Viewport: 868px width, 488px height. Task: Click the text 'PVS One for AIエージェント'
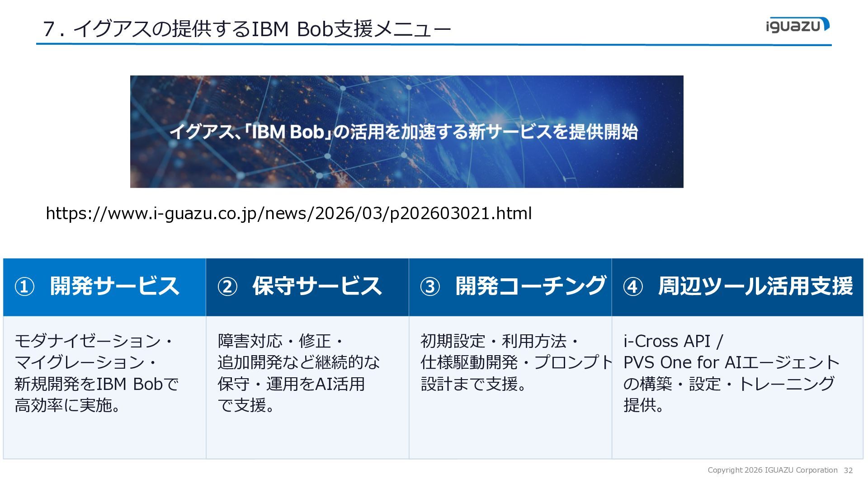pos(731,362)
